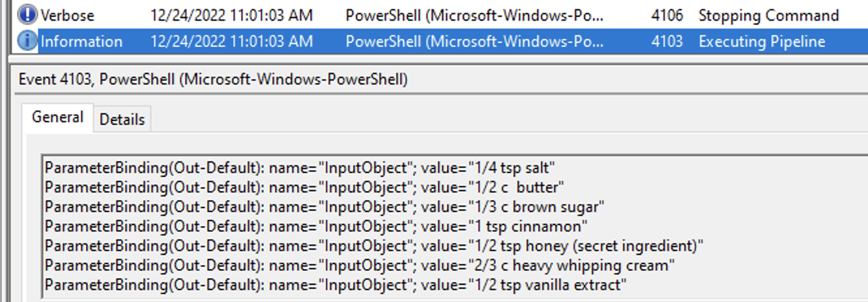Screen dimensions: 868x302
Task: Click the Verbose event level icon
Action: click(x=27, y=15)
